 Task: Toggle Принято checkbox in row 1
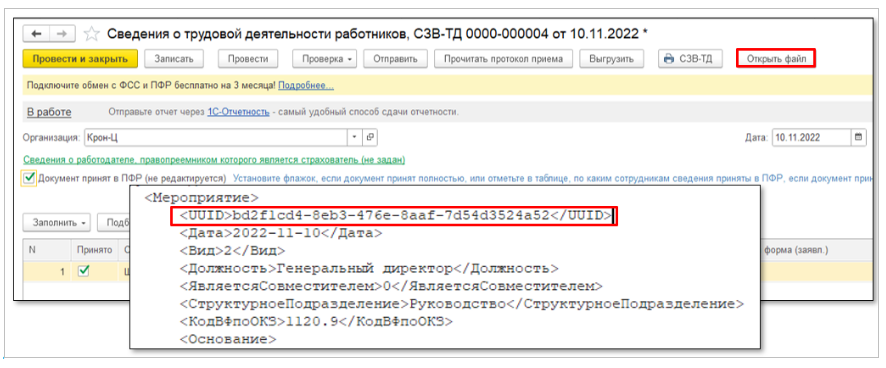(x=84, y=272)
